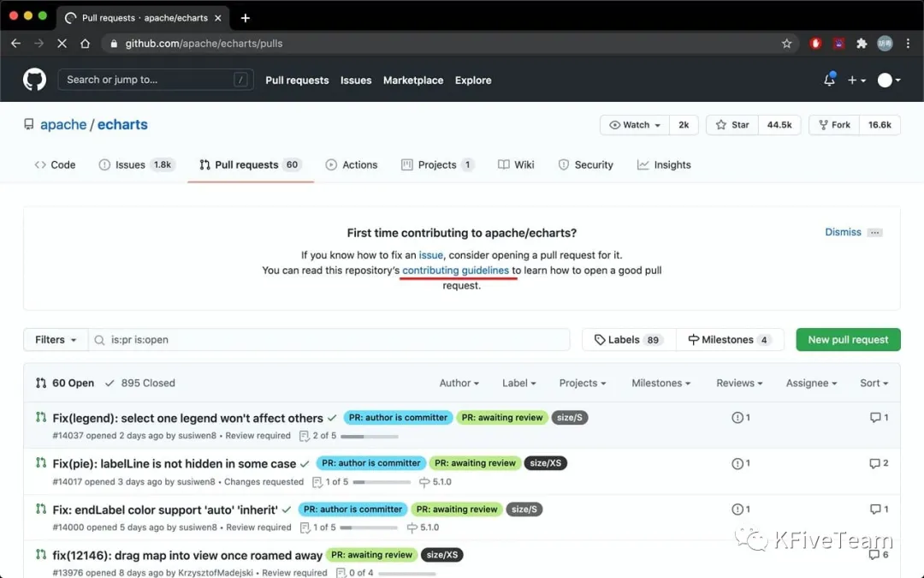Viewport: 924px width, 578px height.
Task: Click the browser address bar URL
Action: pos(204,44)
